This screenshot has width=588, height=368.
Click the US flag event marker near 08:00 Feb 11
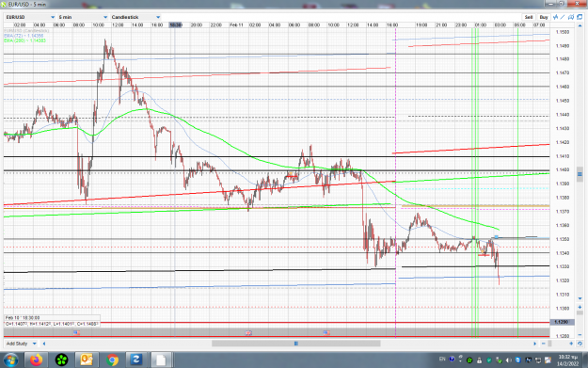[326, 332]
